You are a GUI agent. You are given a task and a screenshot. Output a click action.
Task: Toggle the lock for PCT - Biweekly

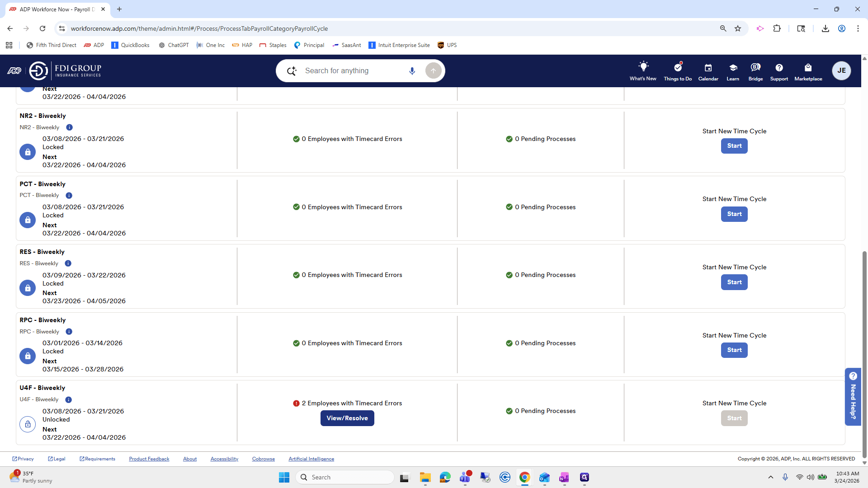click(28, 220)
